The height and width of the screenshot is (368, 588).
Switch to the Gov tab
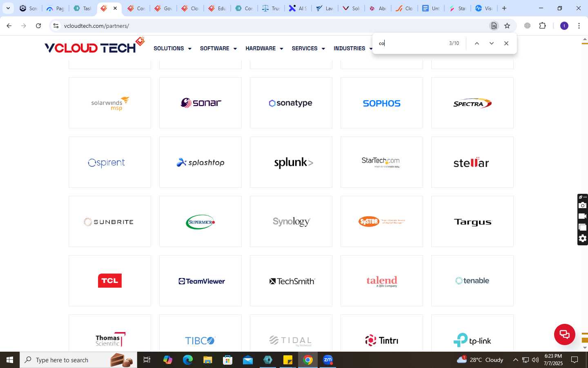(163, 8)
